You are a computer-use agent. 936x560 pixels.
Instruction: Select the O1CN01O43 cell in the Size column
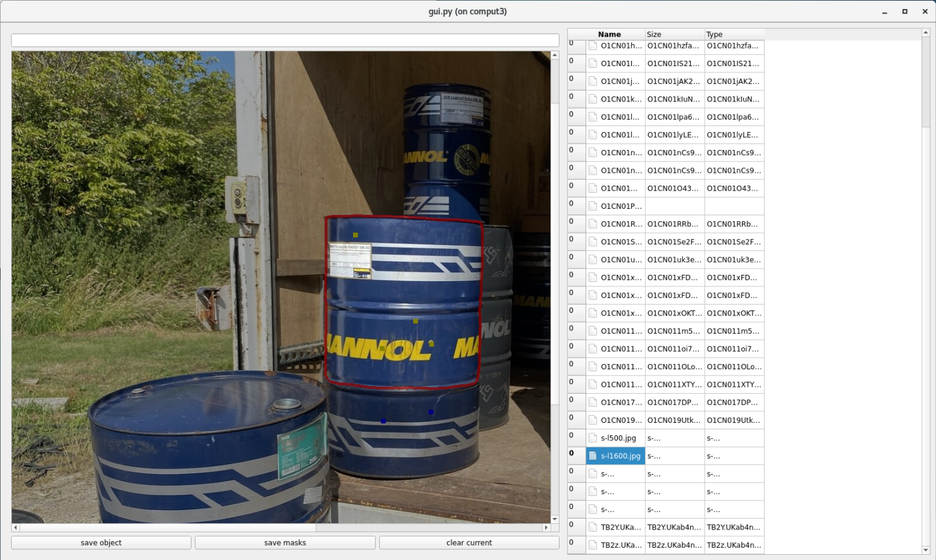coord(675,189)
